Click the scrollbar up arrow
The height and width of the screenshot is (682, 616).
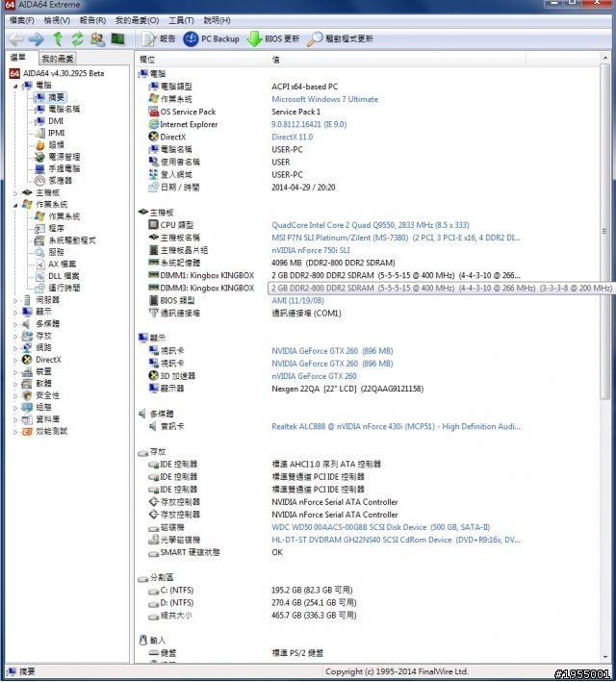[x=605, y=58]
